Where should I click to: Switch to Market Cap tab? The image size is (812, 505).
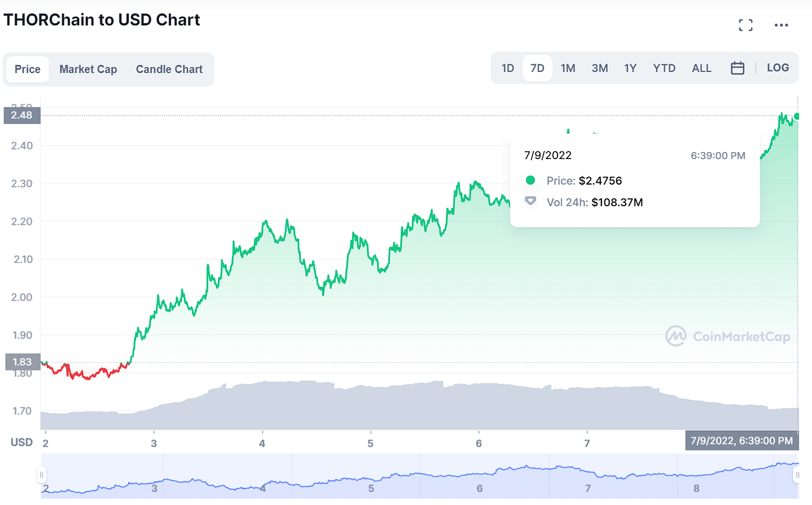88,69
